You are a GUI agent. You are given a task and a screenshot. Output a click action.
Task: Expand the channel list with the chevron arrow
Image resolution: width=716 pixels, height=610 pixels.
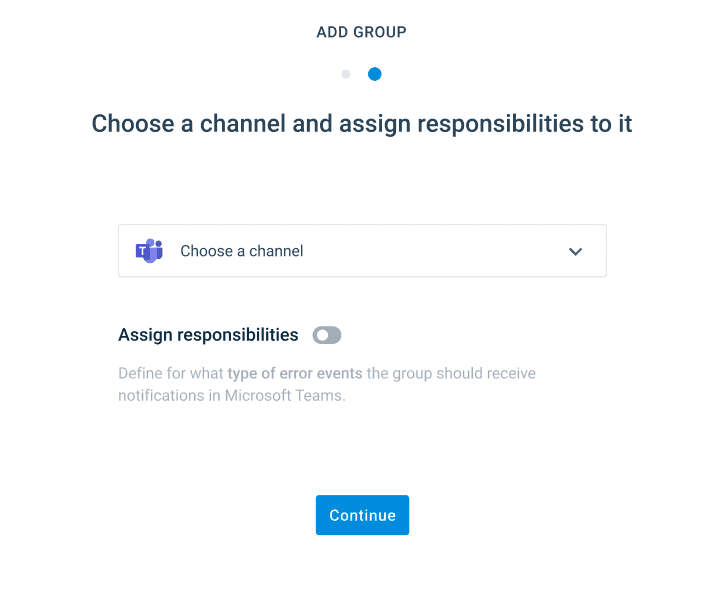575,252
